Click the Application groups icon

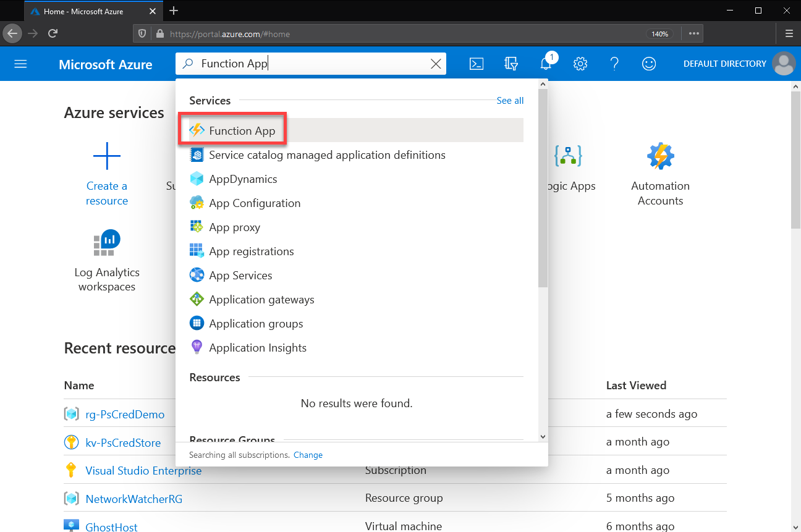click(197, 323)
